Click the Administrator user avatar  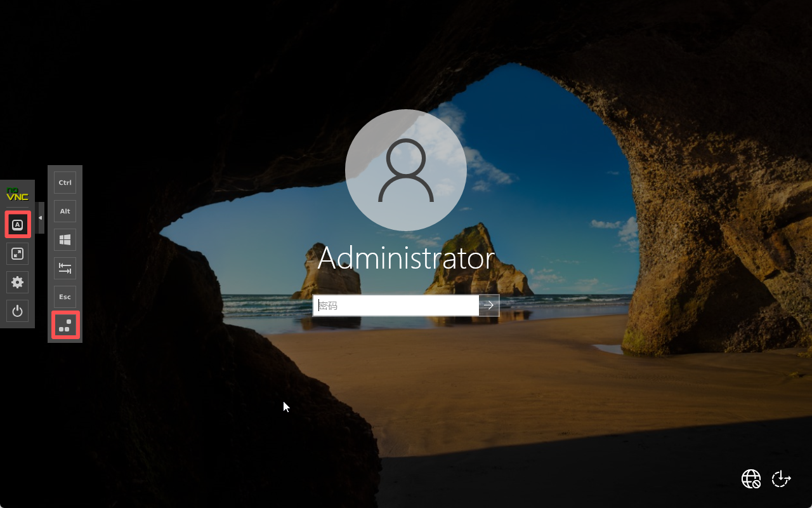pos(406,170)
